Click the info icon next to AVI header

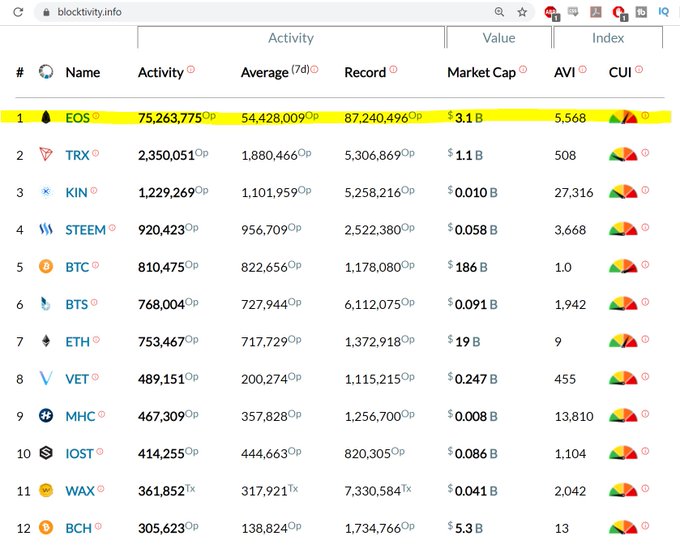(582, 69)
